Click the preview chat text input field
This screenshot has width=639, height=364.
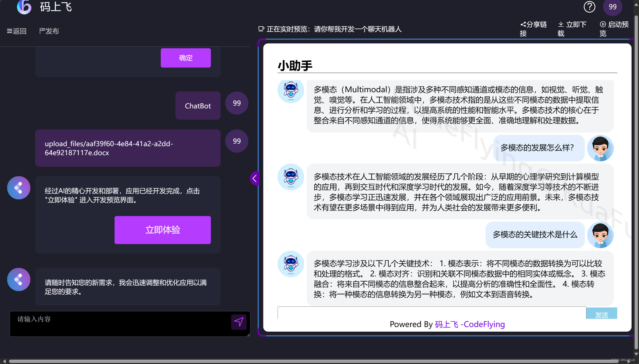coord(431,313)
